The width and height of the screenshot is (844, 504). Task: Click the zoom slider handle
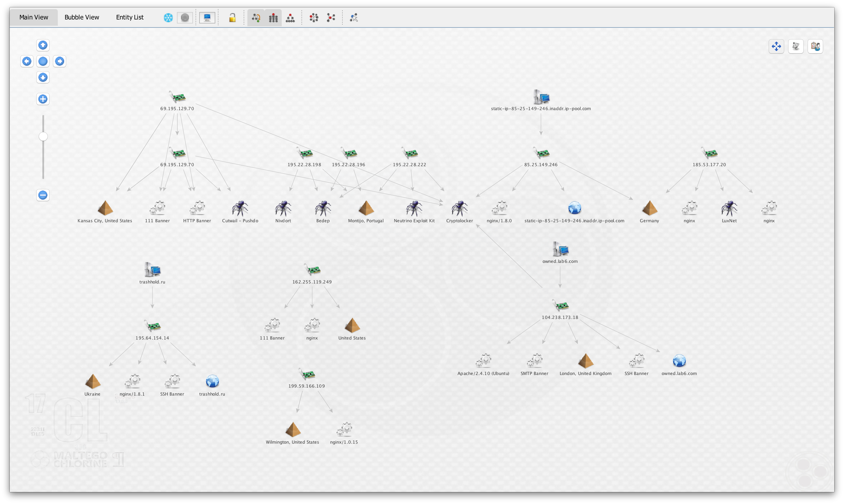(43, 136)
